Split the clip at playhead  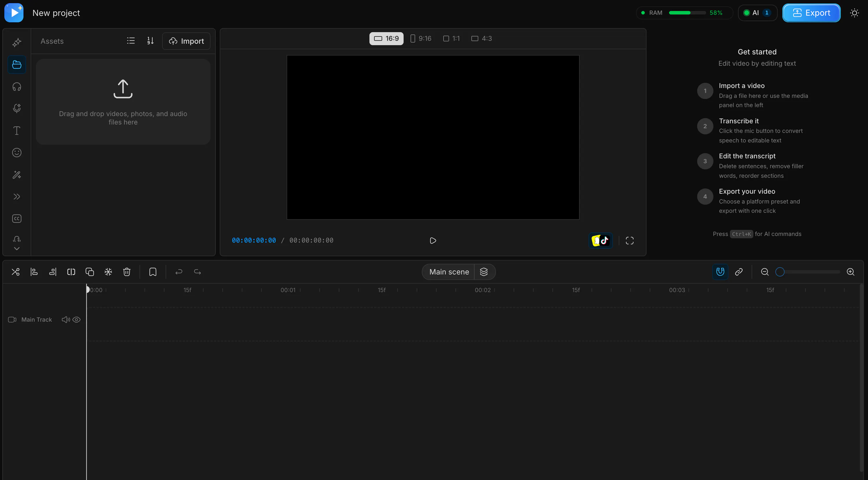[x=71, y=272]
